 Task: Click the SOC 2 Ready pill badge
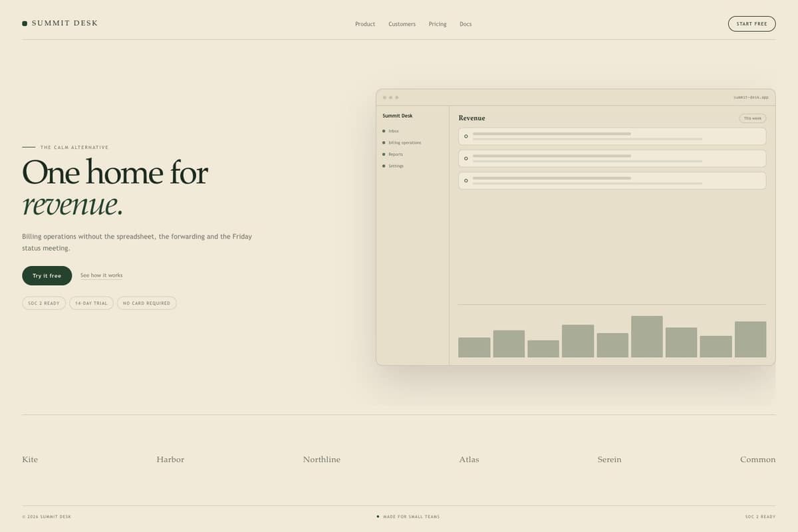(44, 303)
